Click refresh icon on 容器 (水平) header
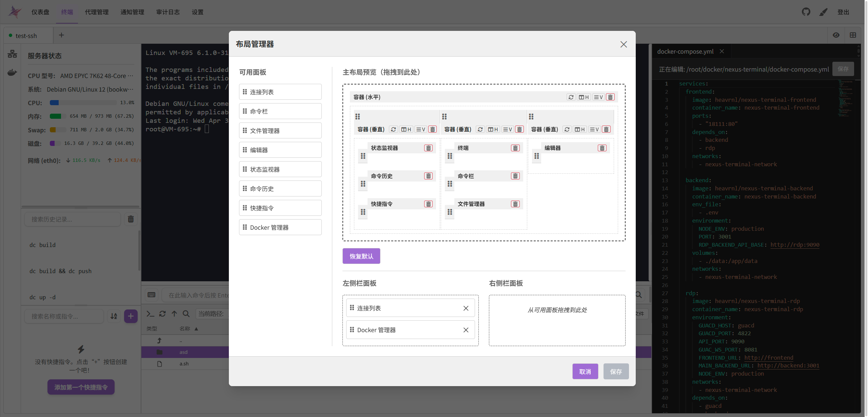This screenshot has width=868, height=417. 571,97
